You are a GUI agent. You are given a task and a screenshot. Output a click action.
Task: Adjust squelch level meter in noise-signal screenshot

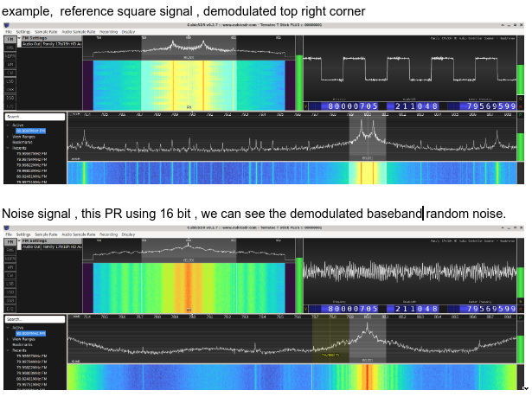299,275
